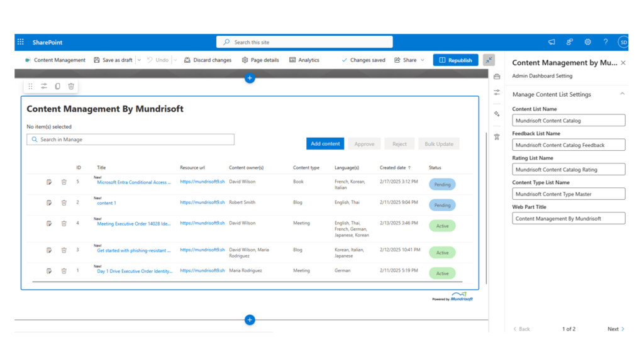Image resolution: width=644 pixels, height=362 pixels.
Task: Edit the Feedback List Name field
Action: coord(569,145)
